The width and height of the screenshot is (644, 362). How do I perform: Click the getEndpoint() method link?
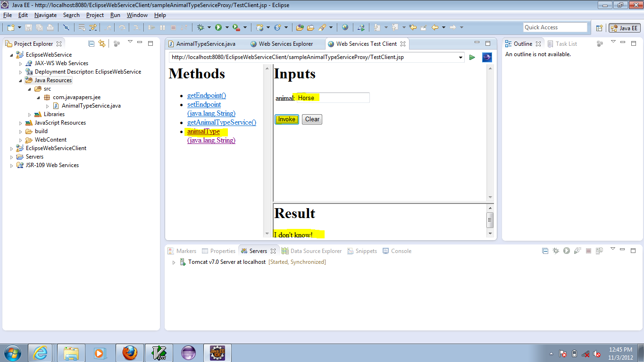pyautogui.click(x=207, y=96)
